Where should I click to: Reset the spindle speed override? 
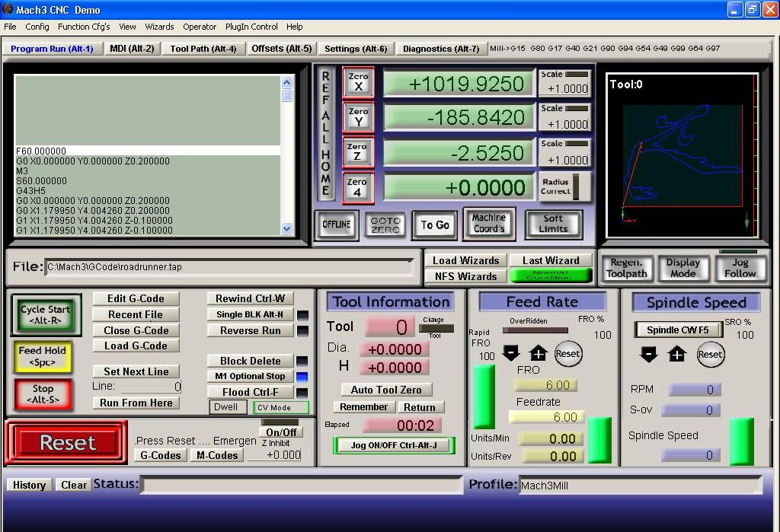(x=710, y=355)
